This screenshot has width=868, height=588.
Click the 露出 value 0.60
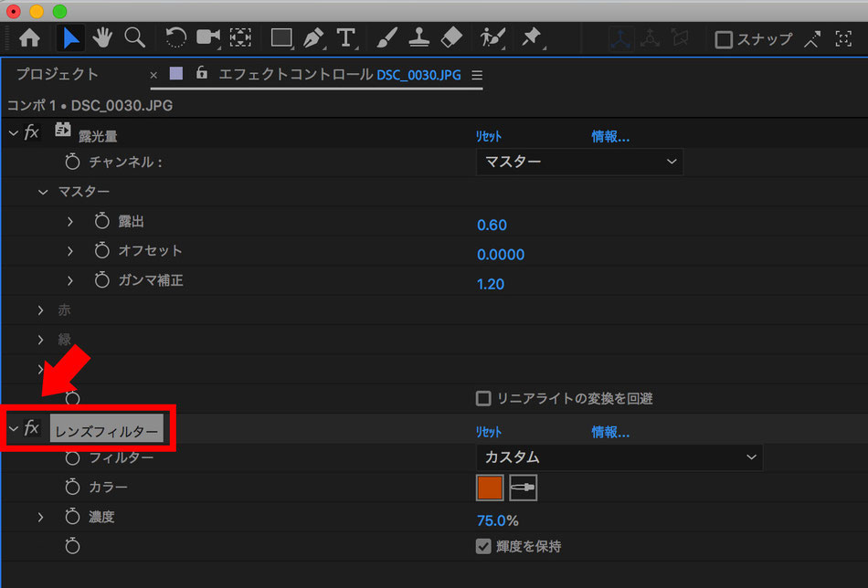[492, 226]
